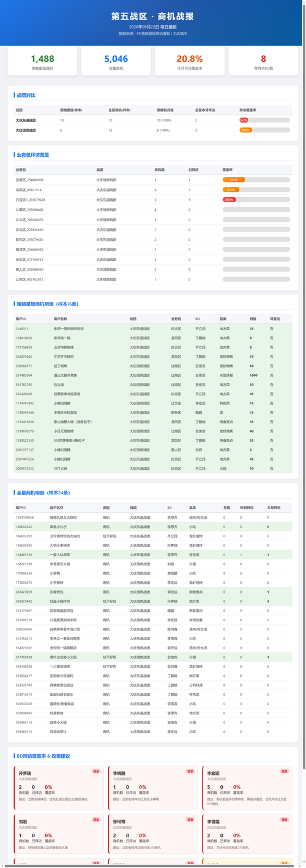Select the 零拜访BD数 summary card showing 8
Screen dimensions: 306x868
pyautogui.click(x=263, y=62)
